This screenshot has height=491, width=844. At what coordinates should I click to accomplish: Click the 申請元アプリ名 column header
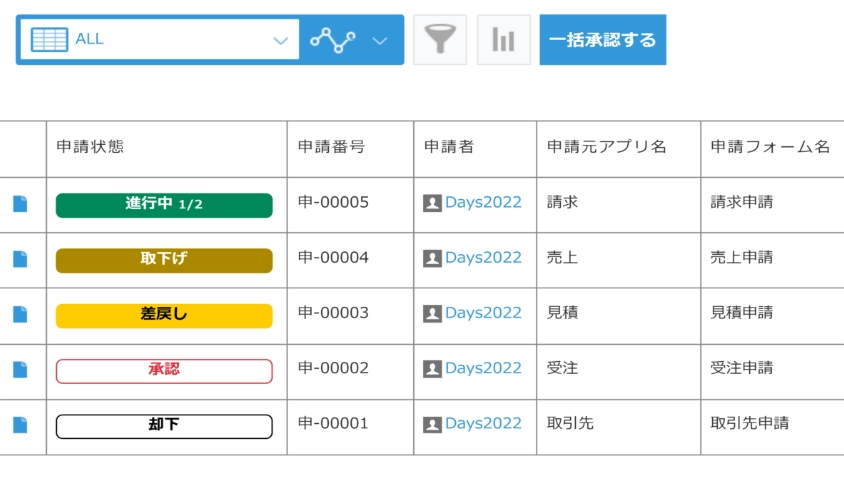[x=606, y=147]
